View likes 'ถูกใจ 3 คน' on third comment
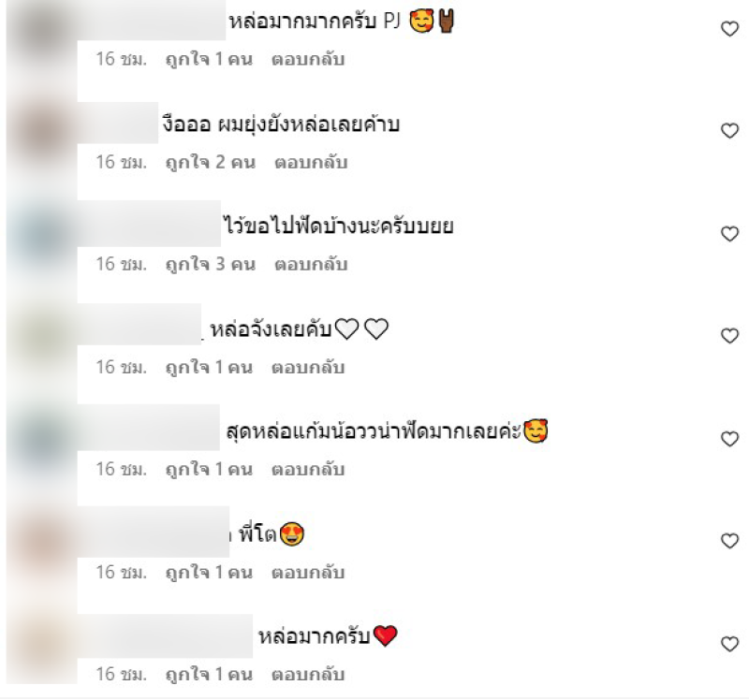The height and width of the screenshot is (700, 749). 210,264
